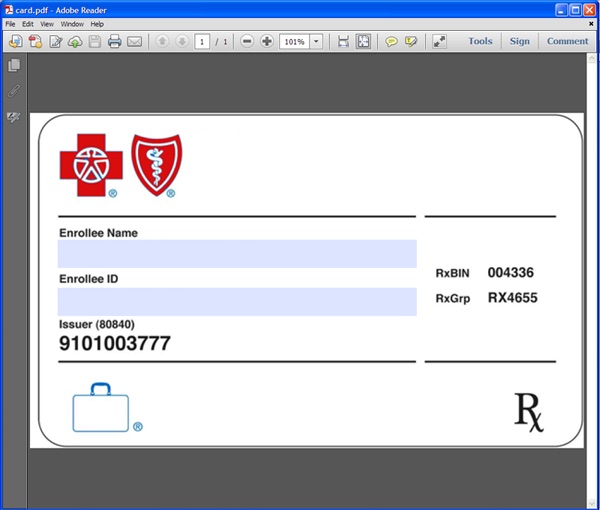Go to next page down arrow
This screenshot has height=510, width=600.
tap(182, 41)
